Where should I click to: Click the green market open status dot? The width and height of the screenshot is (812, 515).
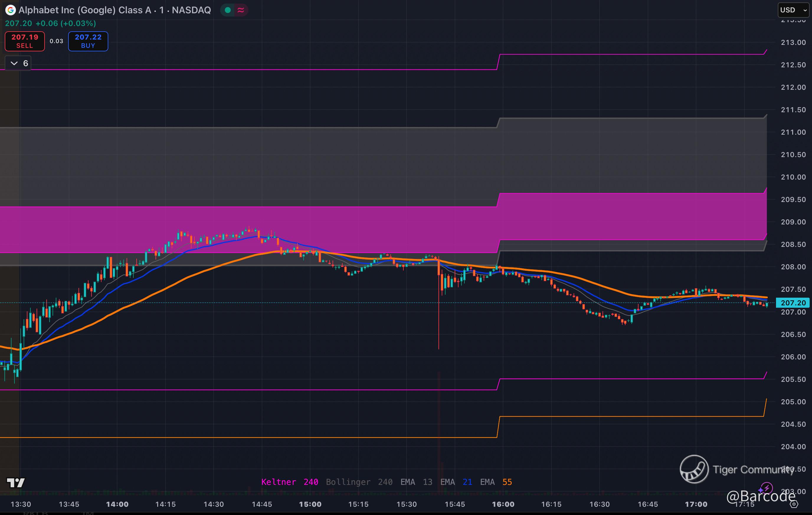click(x=227, y=10)
